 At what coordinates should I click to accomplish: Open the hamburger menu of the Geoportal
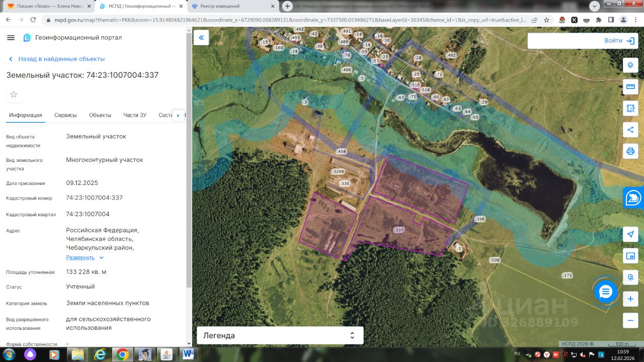tap(11, 38)
